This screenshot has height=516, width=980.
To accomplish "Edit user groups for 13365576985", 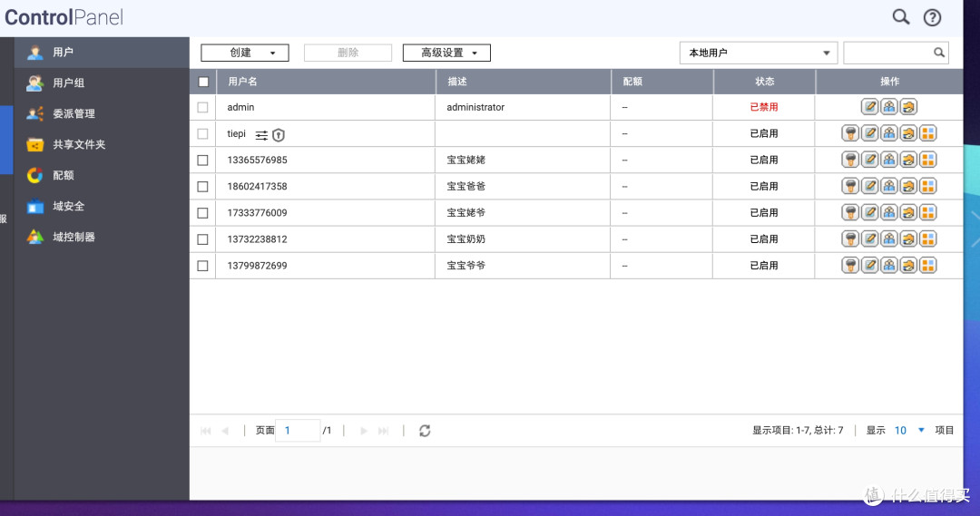I will (x=889, y=160).
